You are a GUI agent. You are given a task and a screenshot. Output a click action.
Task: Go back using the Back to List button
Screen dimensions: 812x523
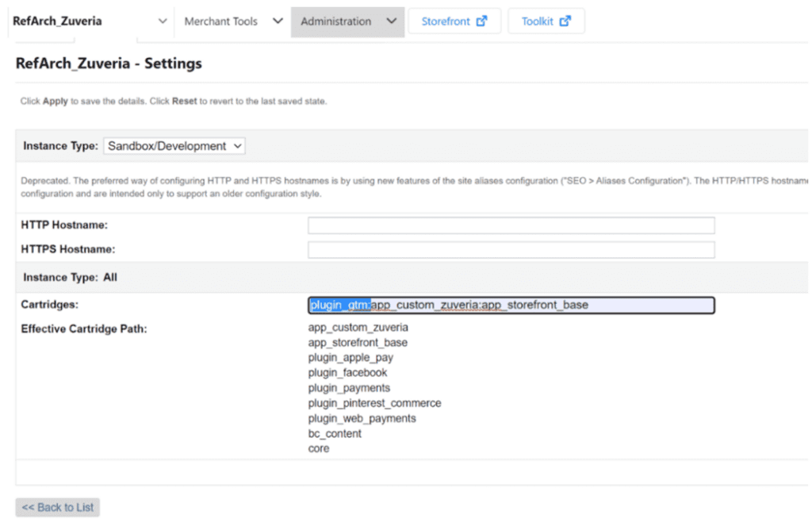pyautogui.click(x=58, y=507)
